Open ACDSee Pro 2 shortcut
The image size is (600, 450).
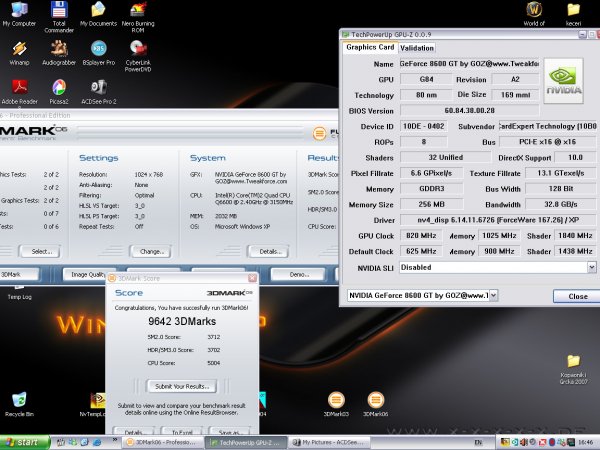[x=99, y=92]
